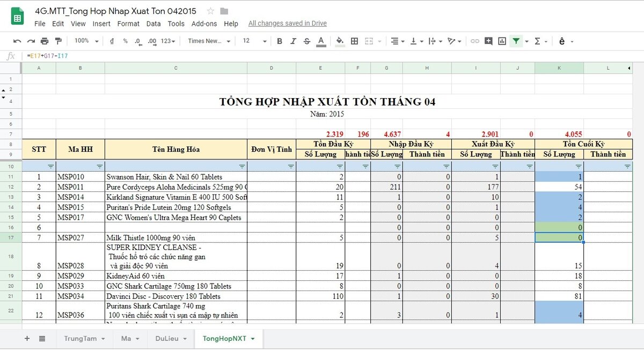The image size is (644, 350).
Task: Open the 123 more formats dropdown
Action: tap(169, 41)
